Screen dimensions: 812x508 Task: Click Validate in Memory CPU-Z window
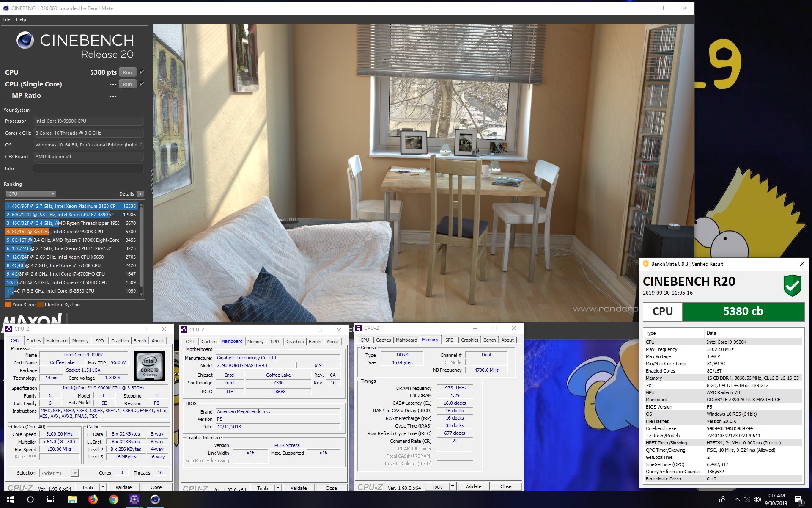point(473,486)
